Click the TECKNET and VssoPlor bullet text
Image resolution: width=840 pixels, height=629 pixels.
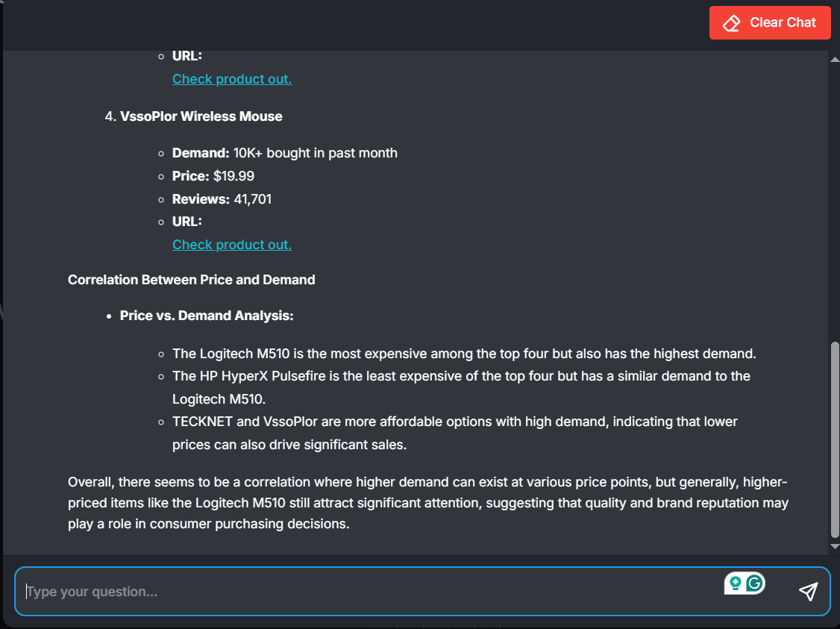pyautogui.click(x=455, y=433)
